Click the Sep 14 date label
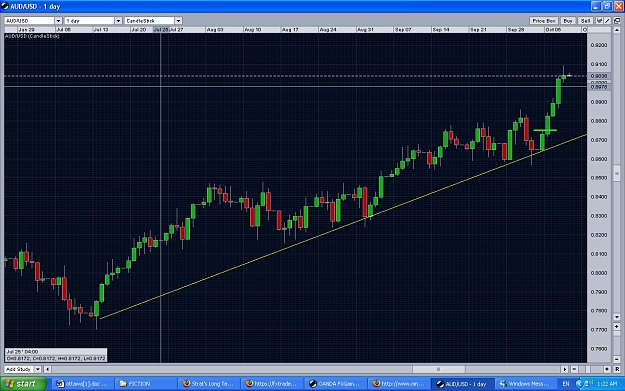Screen dimensions: 625x391 point(441,30)
